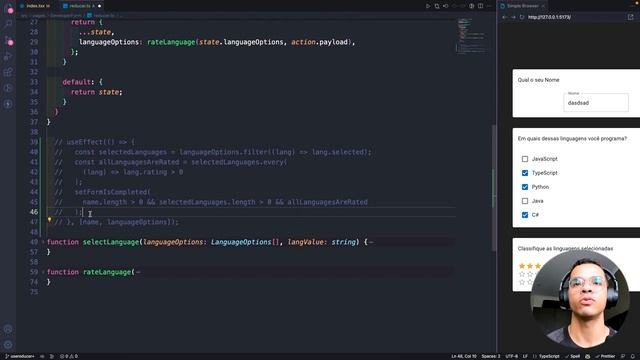Viewport: 640px width, 360px height.
Task: Expand the folded selectLanguage function on line 49
Action: click(43, 242)
